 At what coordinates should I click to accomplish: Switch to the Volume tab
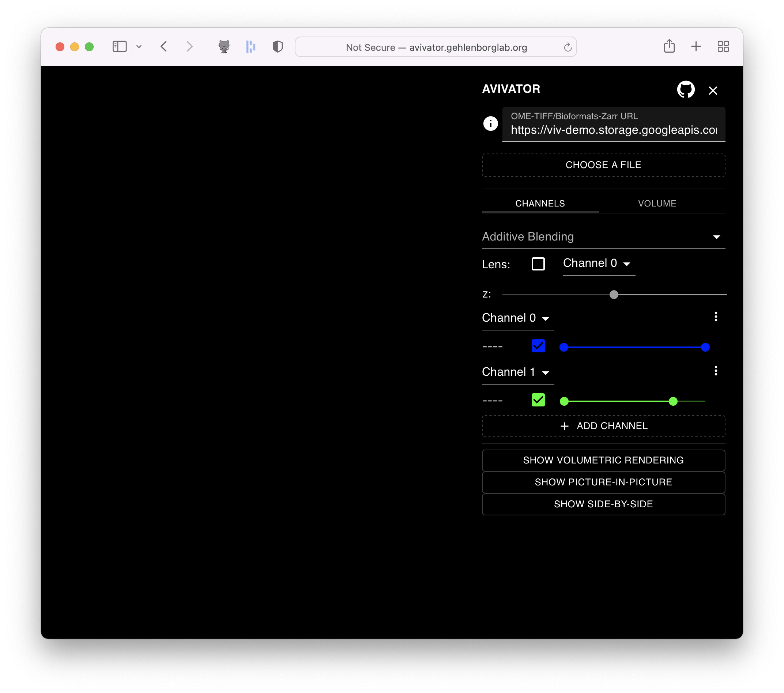coord(657,203)
